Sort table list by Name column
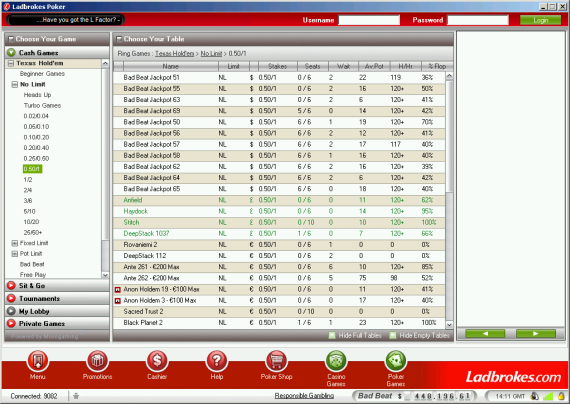570x404 pixels. [x=171, y=66]
